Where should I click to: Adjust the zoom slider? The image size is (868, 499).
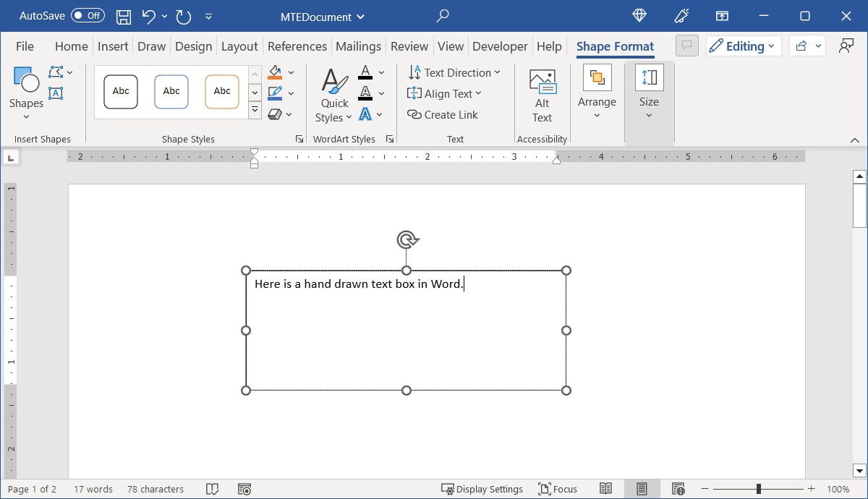[x=757, y=489]
